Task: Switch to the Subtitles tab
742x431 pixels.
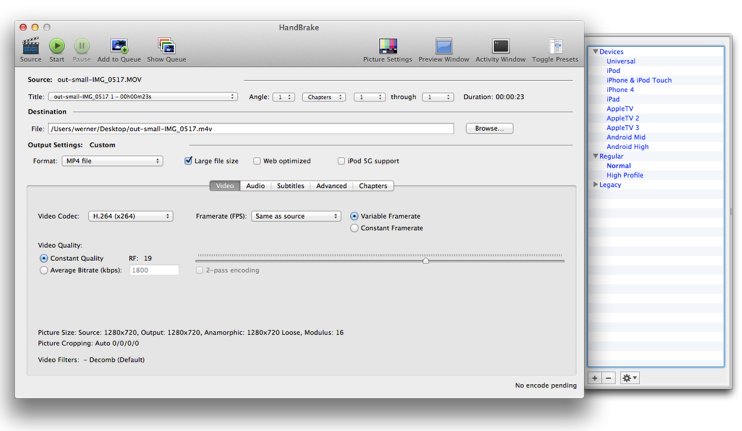Action: coord(291,186)
